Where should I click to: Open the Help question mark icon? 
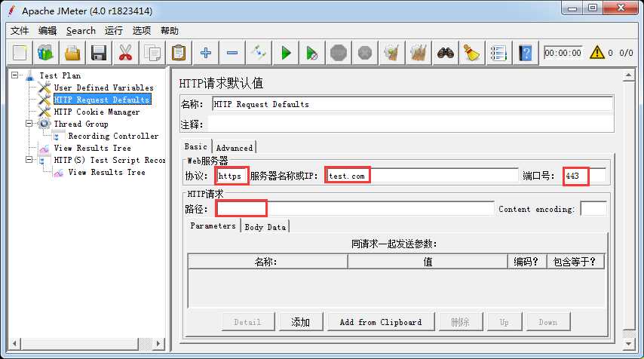click(x=526, y=53)
